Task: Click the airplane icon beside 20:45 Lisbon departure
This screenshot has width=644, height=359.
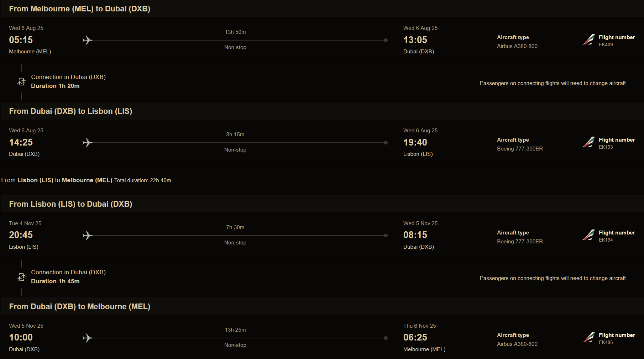Action: coord(87,236)
